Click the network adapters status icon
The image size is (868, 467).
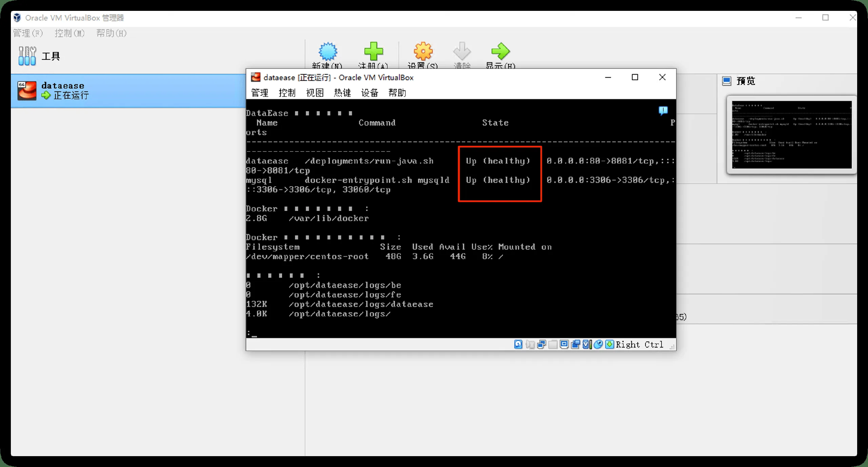click(x=541, y=344)
